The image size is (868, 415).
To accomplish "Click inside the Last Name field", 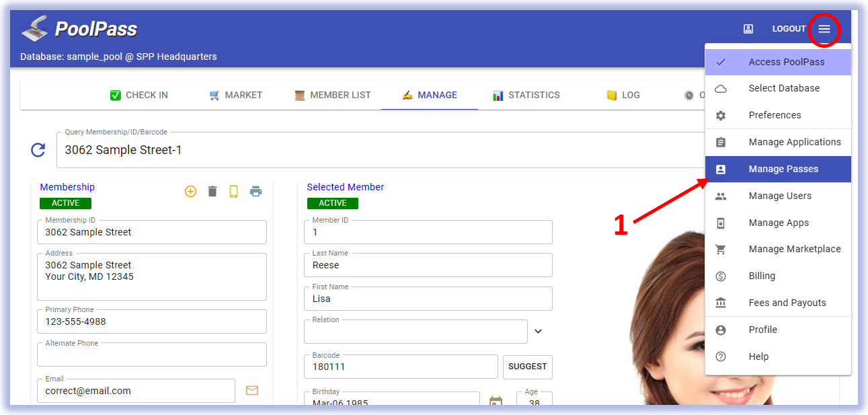I will point(428,265).
